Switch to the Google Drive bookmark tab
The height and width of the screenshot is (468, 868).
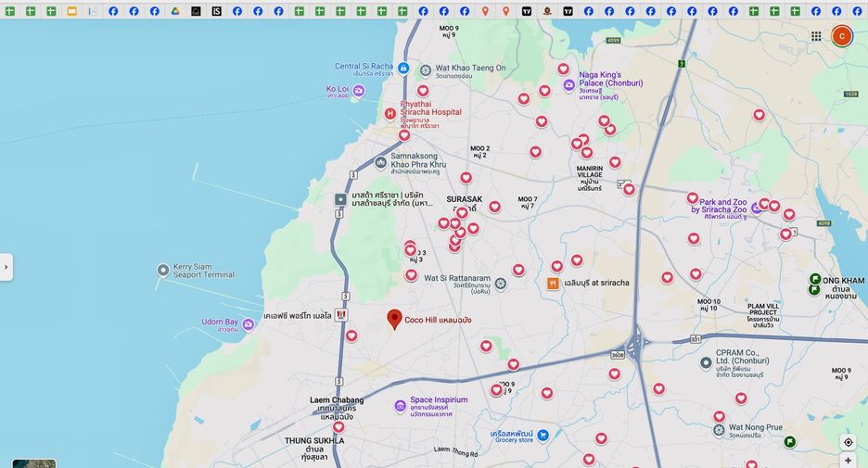click(x=175, y=11)
